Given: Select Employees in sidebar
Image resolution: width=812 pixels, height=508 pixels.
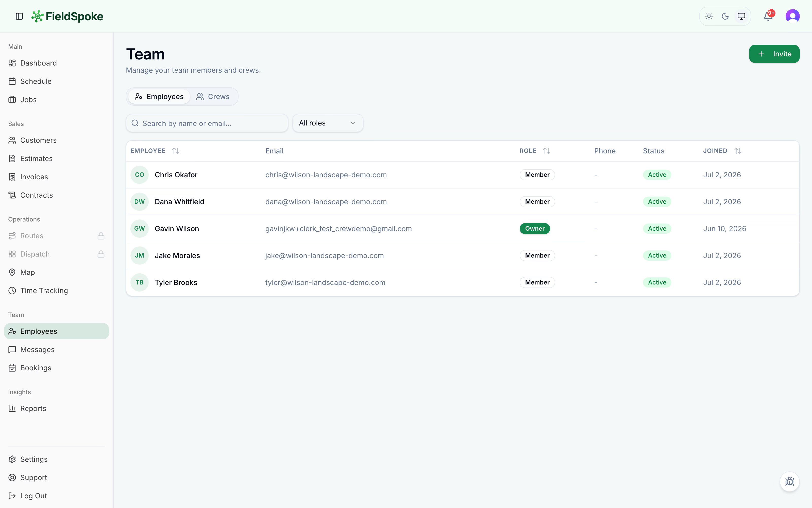Looking at the screenshot, I should pyautogui.click(x=56, y=331).
